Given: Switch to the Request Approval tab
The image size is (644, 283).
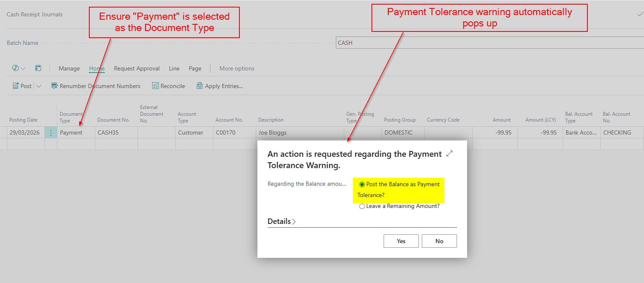Looking at the screenshot, I should coord(137,68).
